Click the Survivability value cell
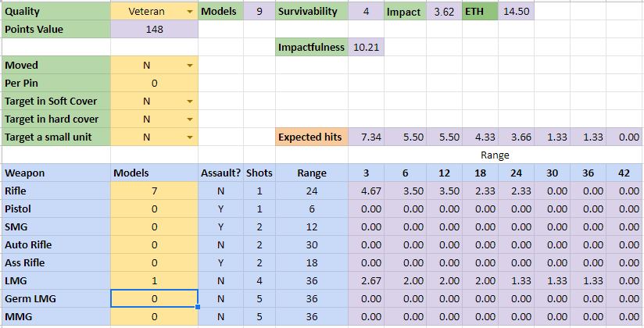The image size is (644, 328). pyautogui.click(x=367, y=12)
